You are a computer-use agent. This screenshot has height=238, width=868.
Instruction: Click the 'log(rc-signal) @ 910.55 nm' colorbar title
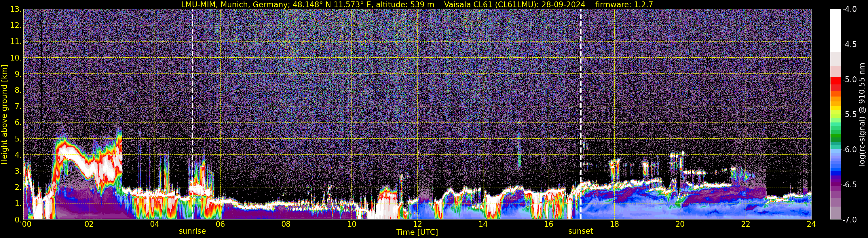pyautogui.click(x=862, y=114)
